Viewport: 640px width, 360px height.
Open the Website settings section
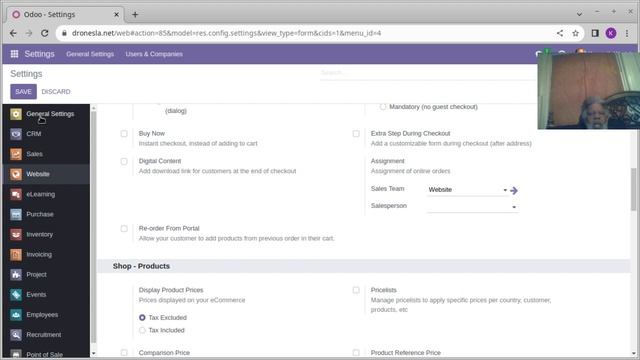point(46,174)
